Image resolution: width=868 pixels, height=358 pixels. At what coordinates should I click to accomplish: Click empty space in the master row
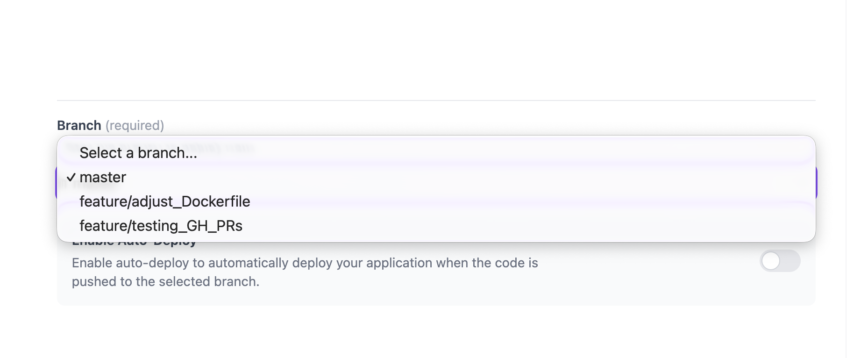(467, 178)
